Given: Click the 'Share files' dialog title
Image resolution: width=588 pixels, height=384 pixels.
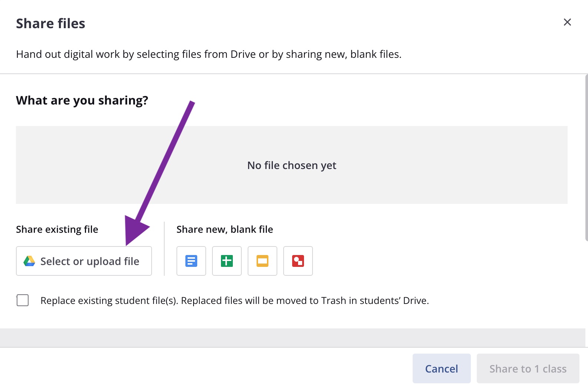Looking at the screenshot, I should point(51,23).
